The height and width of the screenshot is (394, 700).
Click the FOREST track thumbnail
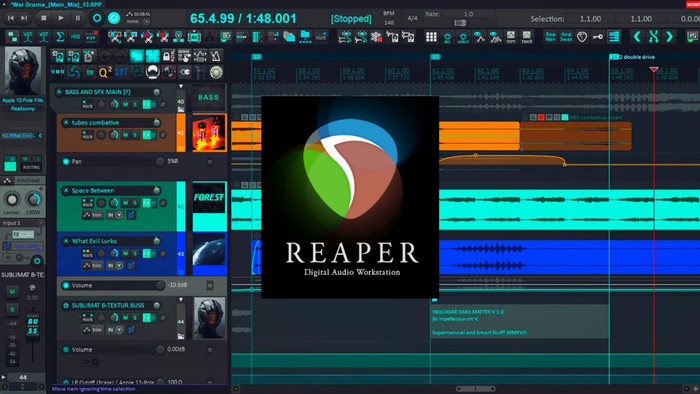click(x=209, y=198)
